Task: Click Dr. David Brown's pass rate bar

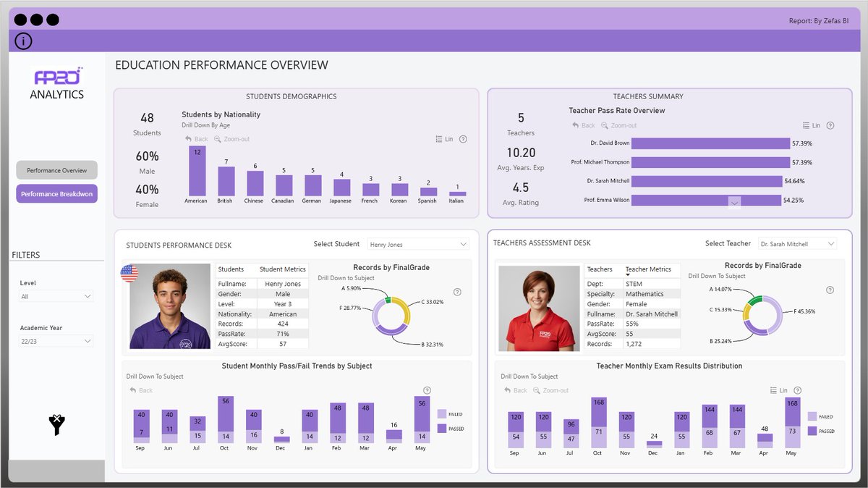Action: (712, 143)
